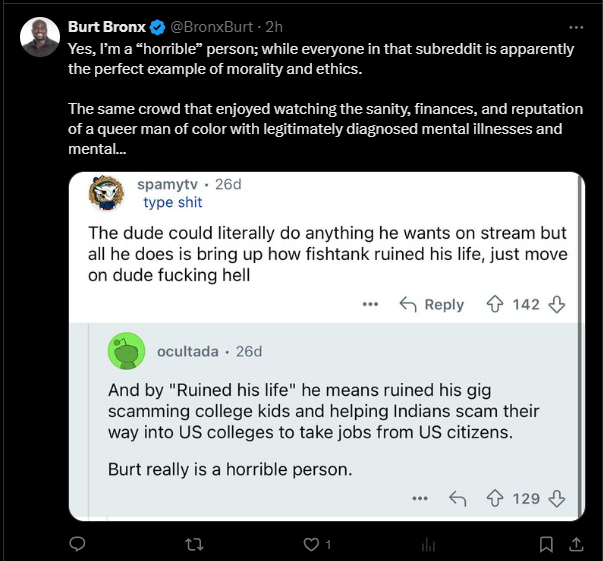Viewport: 603px width, 561px height.
Task: Bookmark this tweet
Action: [x=546, y=544]
